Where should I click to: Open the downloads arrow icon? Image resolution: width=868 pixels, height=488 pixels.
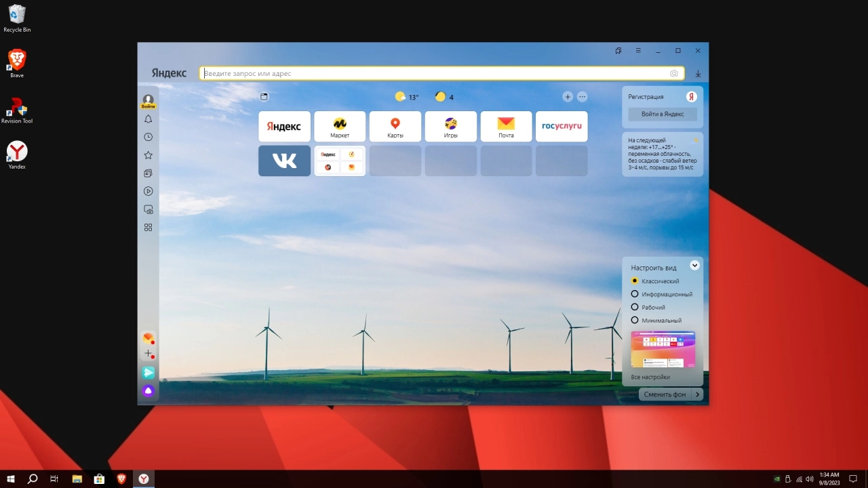(x=698, y=73)
